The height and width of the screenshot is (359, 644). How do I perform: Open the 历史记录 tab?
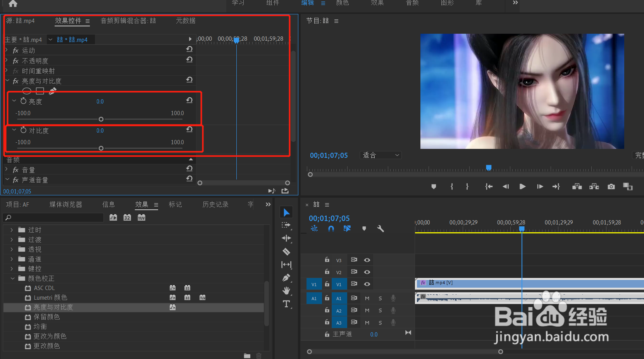click(x=215, y=204)
